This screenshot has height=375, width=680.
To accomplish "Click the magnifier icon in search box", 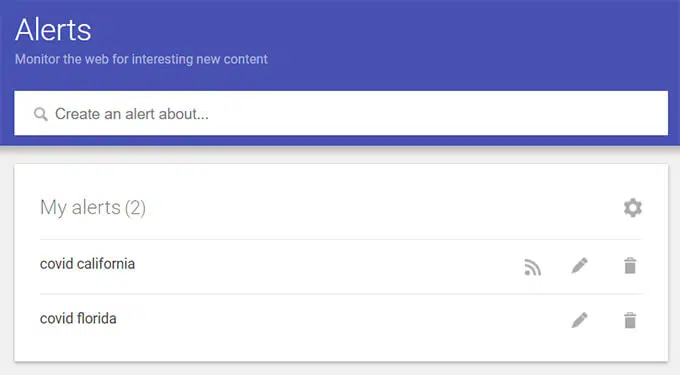I will [x=41, y=114].
